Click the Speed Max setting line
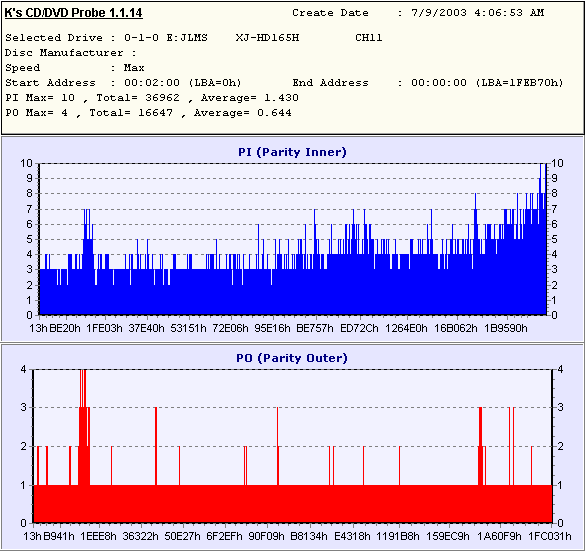 (x=75, y=68)
